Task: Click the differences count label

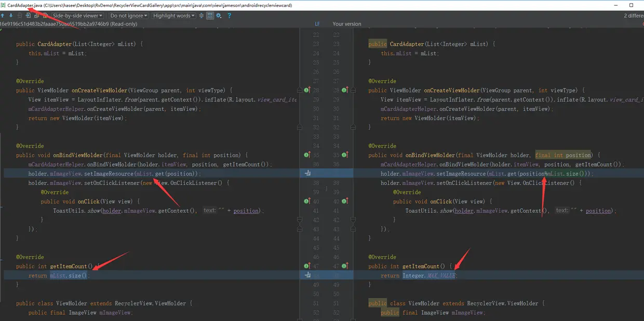Action: click(634, 16)
